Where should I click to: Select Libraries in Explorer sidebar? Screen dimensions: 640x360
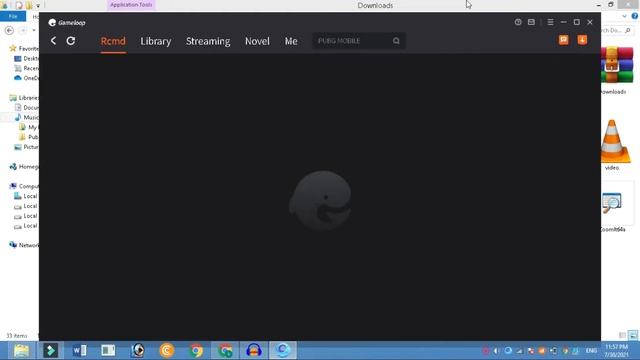click(24, 98)
